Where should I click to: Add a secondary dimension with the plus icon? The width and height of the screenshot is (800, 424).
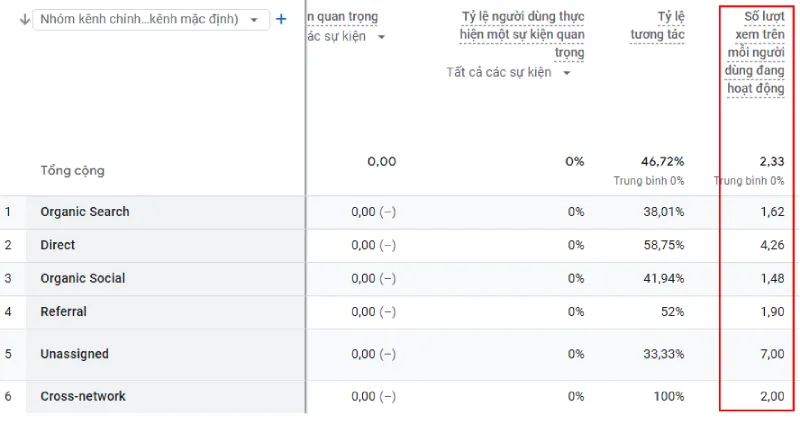click(281, 19)
